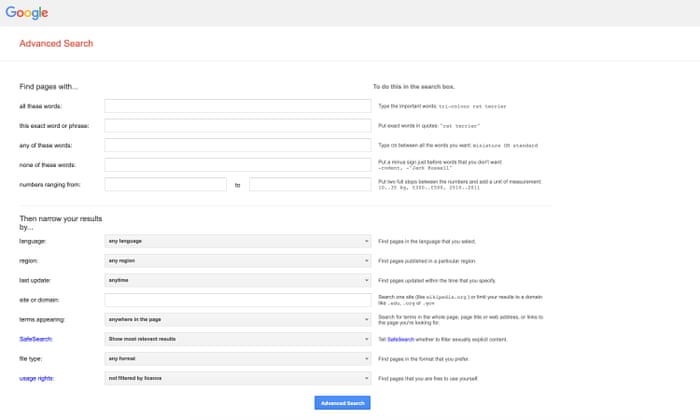Image resolution: width=700 pixels, height=420 pixels.
Task: Click the first 'numbers ranging from' box
Action: [165, 185]
